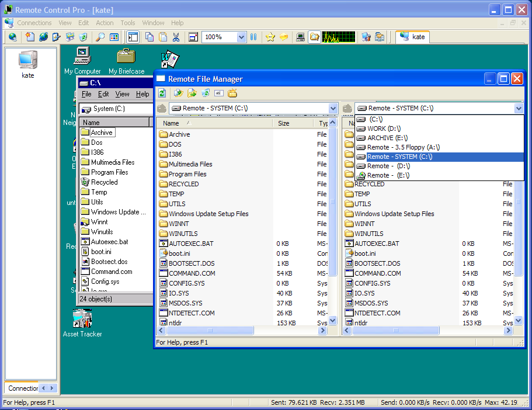Choose Remote - (D:\) in the drive list
Image resolution: width=532 pixels, height=410 pixels.
(439, 166)
